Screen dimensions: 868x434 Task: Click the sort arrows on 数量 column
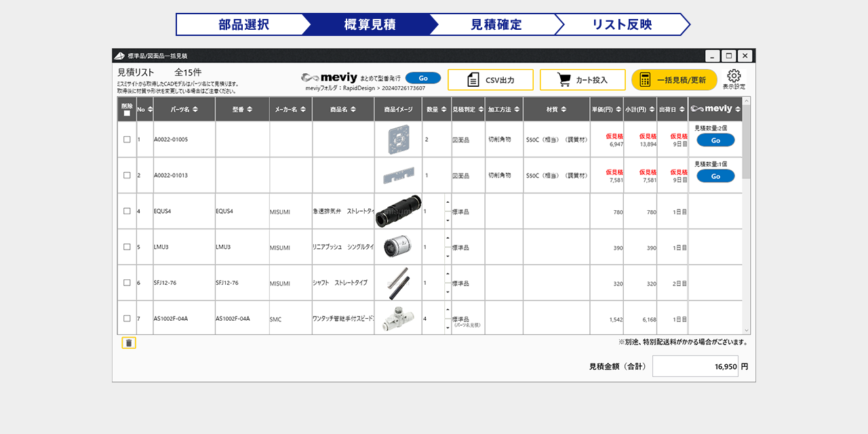click(444, 109)
